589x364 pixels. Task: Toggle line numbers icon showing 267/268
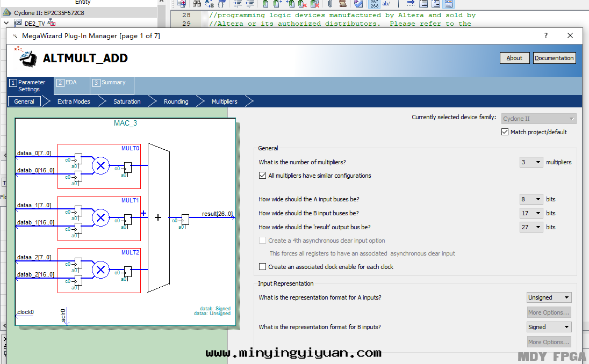[x=374, y=4]
